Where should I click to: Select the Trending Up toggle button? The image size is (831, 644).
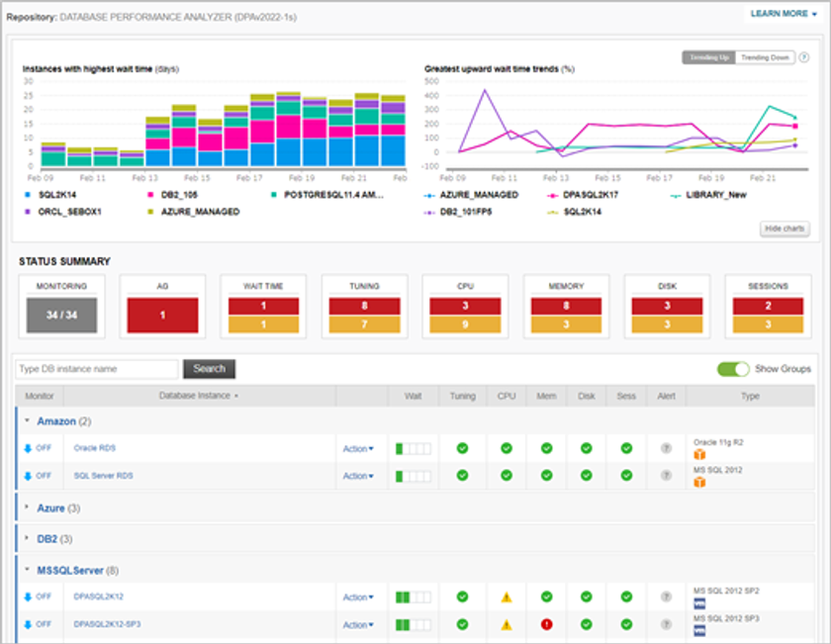pos(709,57)
